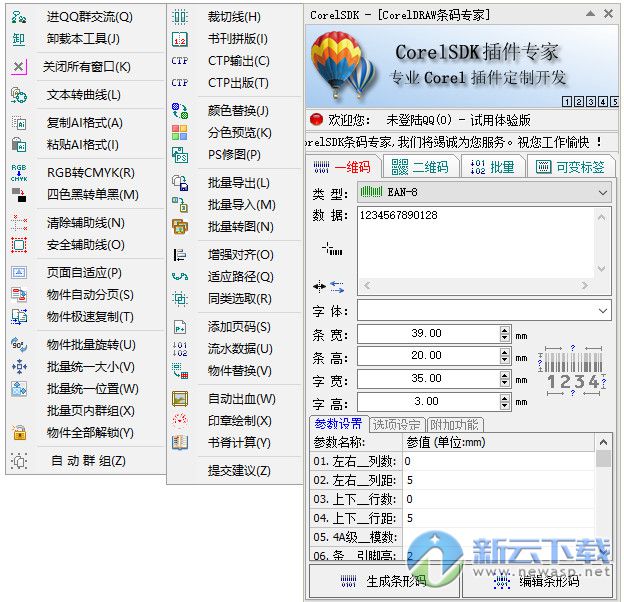The width and height of the screenshot is (624, 602).
Task: Click the 批量统一大小 icon
Action: 19,367
